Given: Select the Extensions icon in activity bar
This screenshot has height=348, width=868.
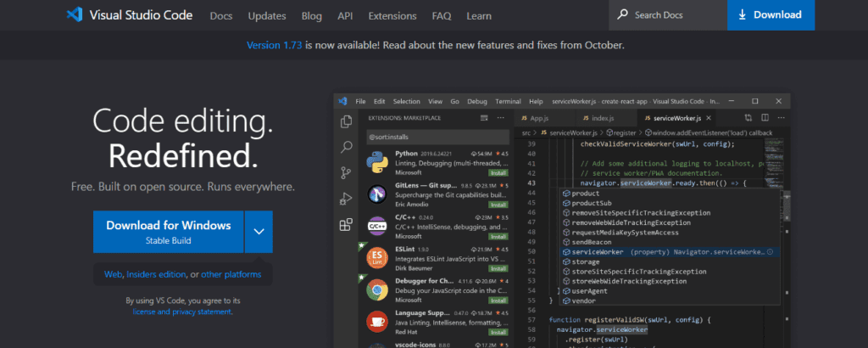Looking at the screenshot, I should 346,224.
